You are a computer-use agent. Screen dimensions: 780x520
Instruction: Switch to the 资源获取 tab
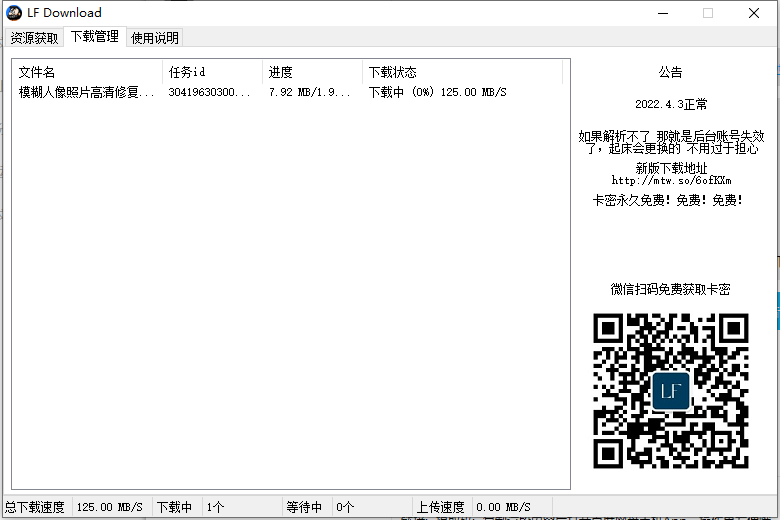coord(34,38)
